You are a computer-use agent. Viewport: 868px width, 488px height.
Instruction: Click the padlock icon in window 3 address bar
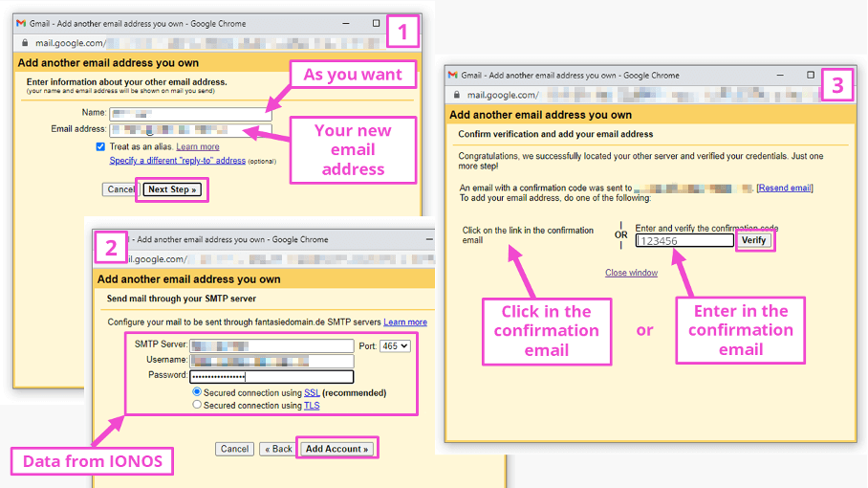pyautogui.click(x=457, y=95)
